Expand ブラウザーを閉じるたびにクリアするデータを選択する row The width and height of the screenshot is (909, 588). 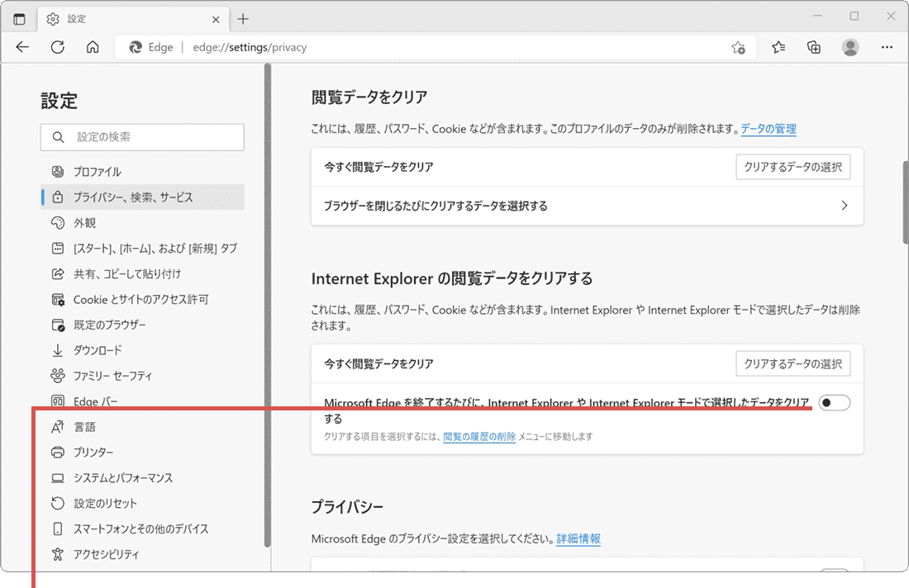point(588,206)
